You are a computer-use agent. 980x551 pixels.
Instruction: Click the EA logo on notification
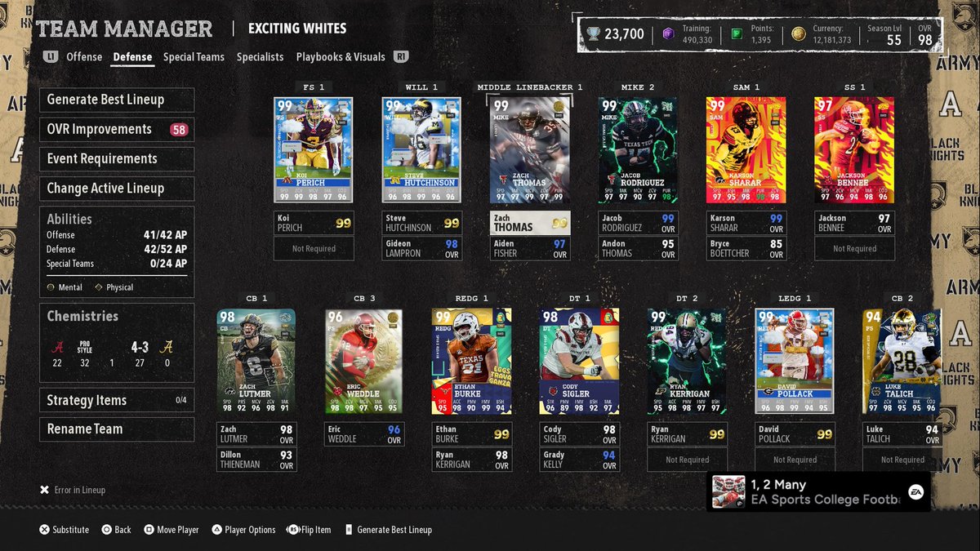pyautogui.click(x=916, y=492)
